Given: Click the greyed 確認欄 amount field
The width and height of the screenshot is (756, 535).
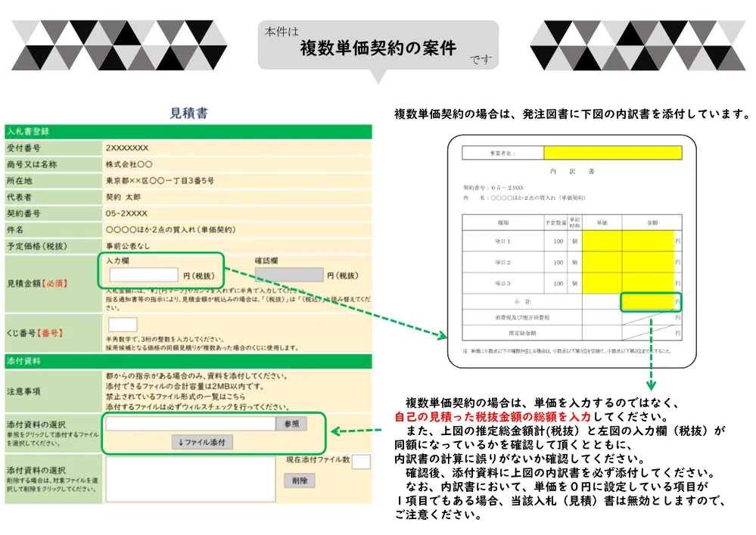Looking at the screenshot, I should tap(289, 275).
